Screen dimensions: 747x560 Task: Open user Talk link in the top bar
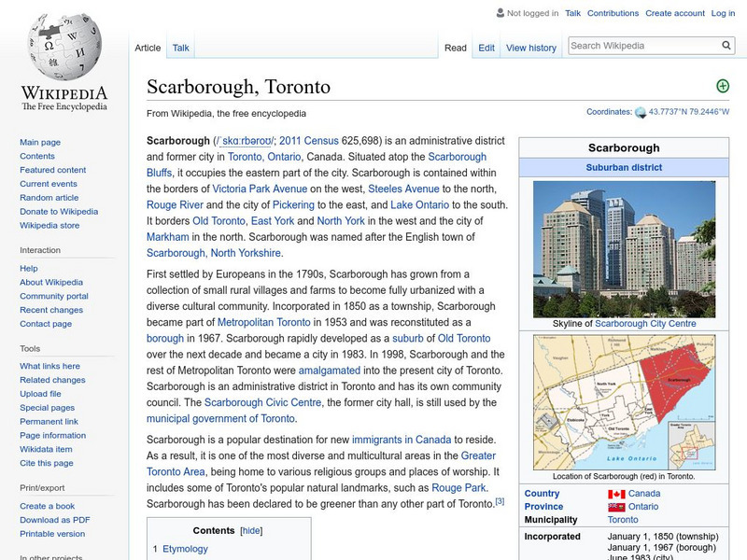[x=572, y=13]
